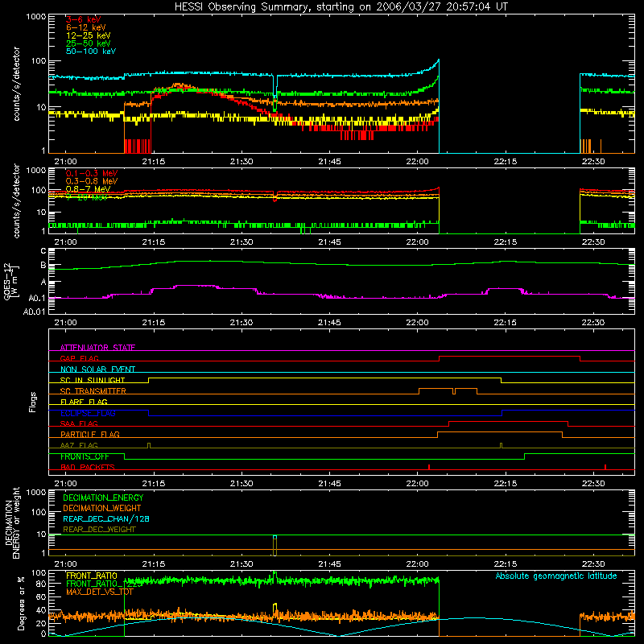Click the GOES-12 axis label
This screenshot has height=644, width=644.
[x=11, y=281]
